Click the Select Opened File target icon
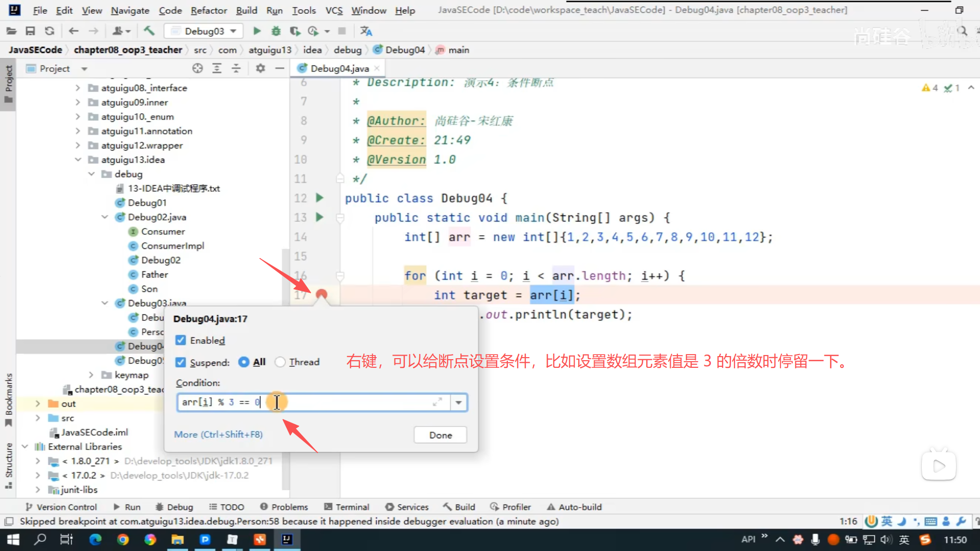Image resolution: width=980 pixels, height=551 pixels. (198, 68)
